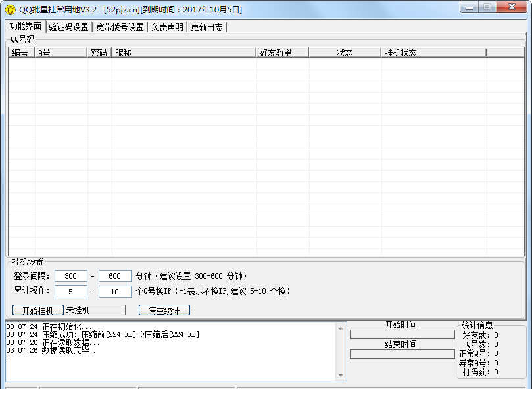
Task: Click the log scrollbar down arrow
Action: point(341,376)
